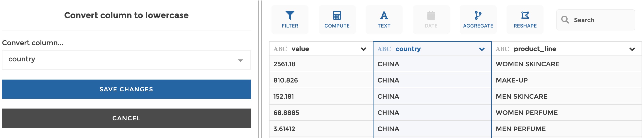Open the Aggregate branch icon
This screenshot has width=644, height=138.
(478, 15)
